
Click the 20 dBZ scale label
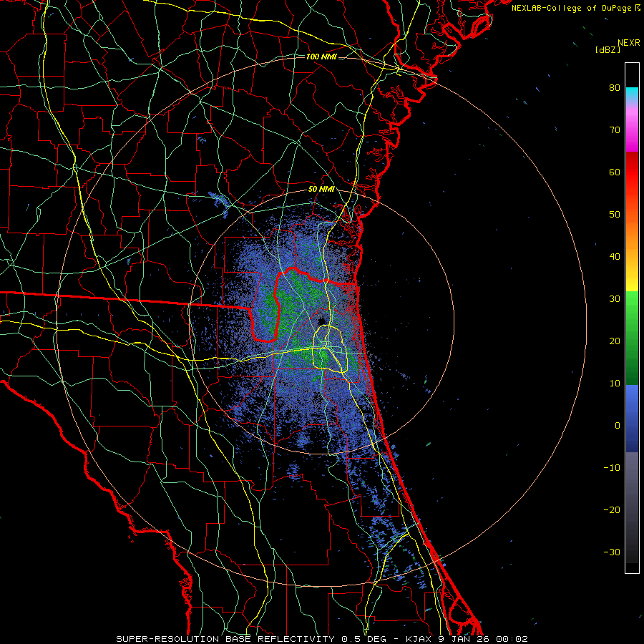615,341
